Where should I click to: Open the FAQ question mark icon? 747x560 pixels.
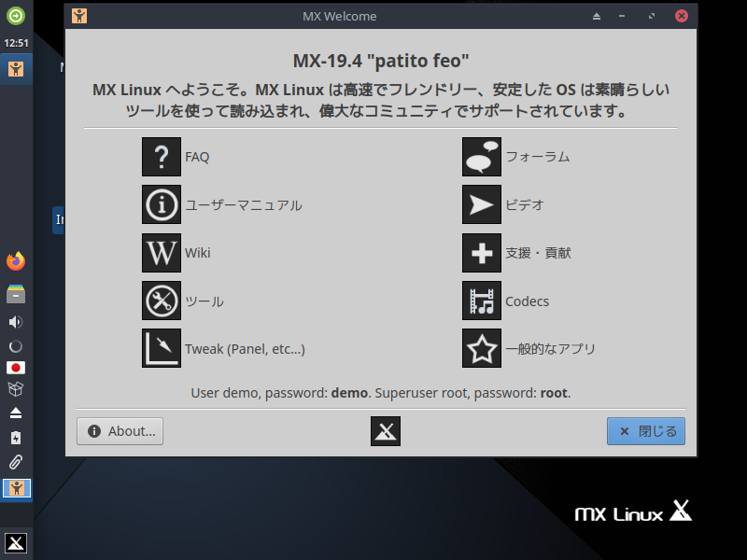point(161,157)
